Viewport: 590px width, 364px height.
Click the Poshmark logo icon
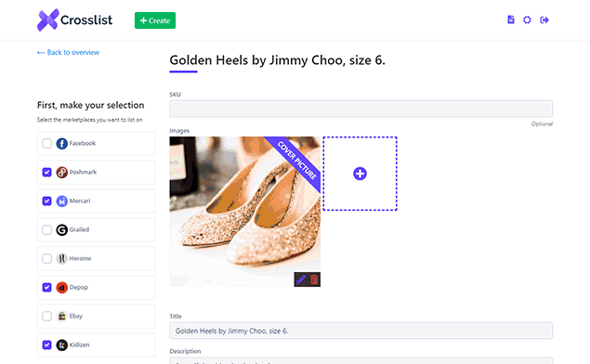[x=61, y=172]
